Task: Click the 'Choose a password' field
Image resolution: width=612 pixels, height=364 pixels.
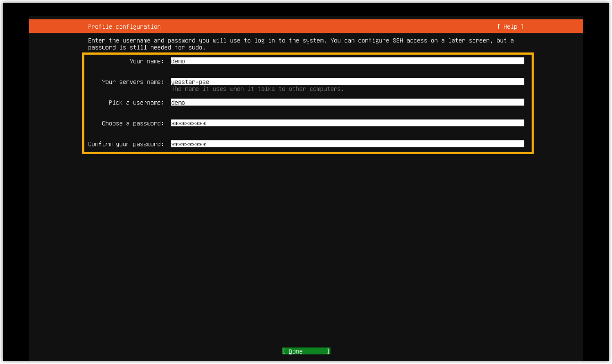Action: click(x=347, y=123)
